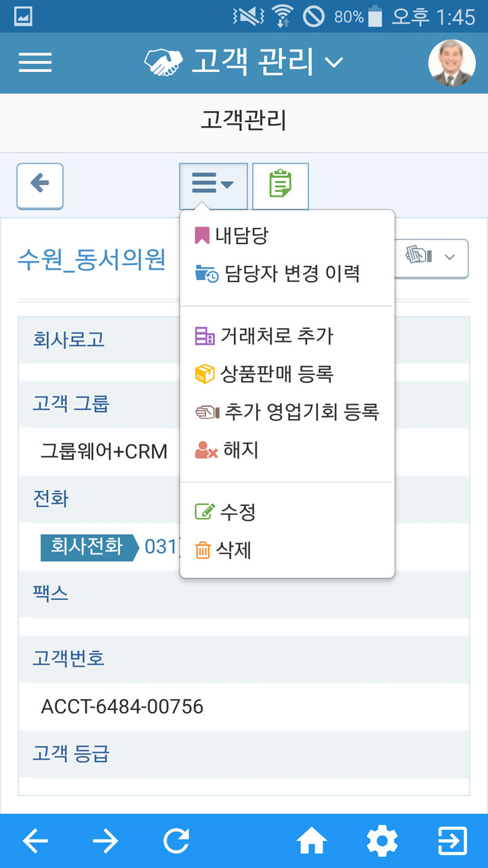Image resolution: width=488 pixels, height=868 pixels.
Task: Open settings gear in bottom bar
Action: pos(382,842)
